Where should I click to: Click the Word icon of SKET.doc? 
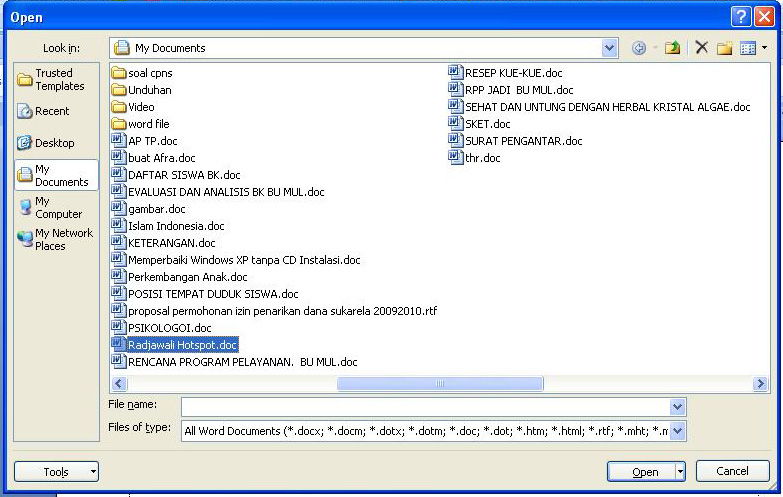coord(455,123)
